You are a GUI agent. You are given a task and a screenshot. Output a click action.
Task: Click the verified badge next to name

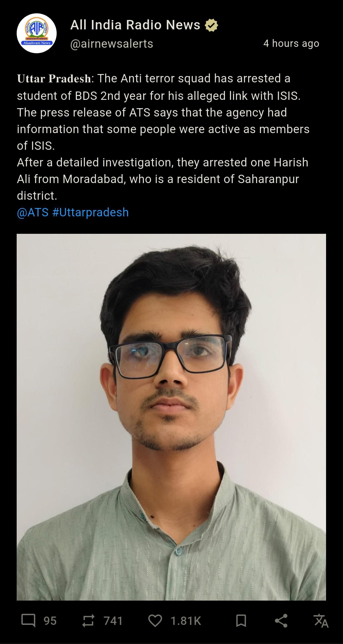tap(211, 25)
